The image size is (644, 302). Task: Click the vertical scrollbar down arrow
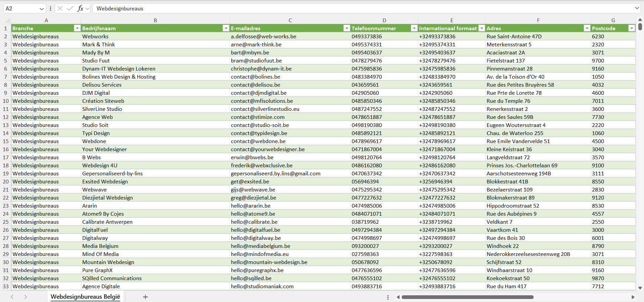(x=640, y=288)
